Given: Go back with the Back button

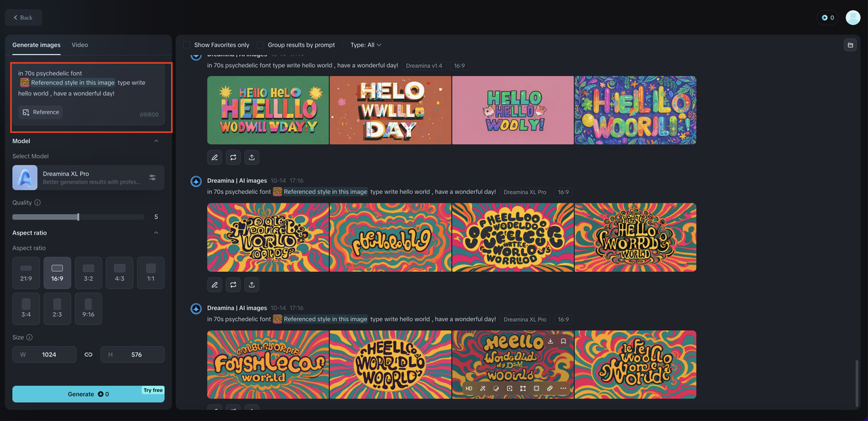Looking at the screenshot, I should (x=23, y=18).
